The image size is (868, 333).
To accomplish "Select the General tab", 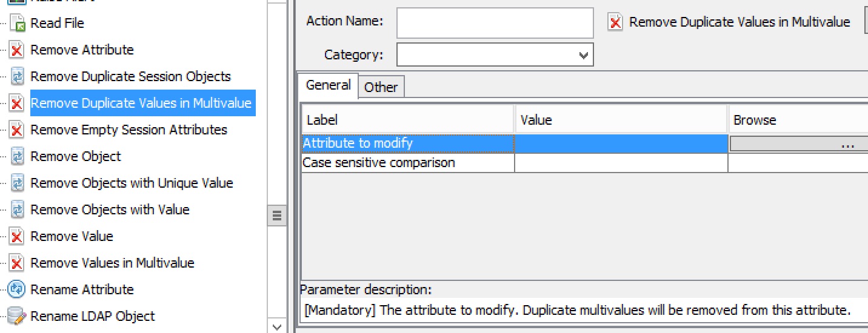I will click(x=328, y=85).
